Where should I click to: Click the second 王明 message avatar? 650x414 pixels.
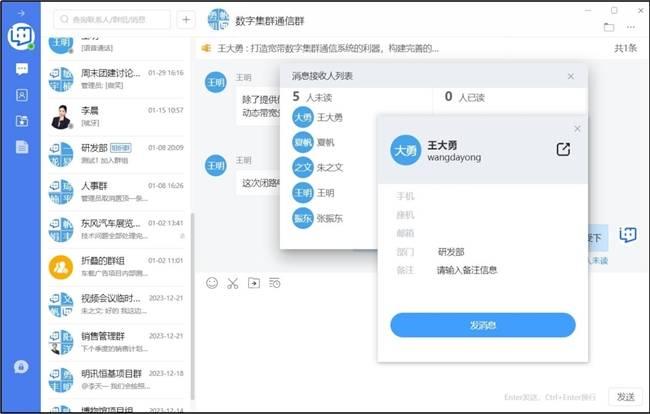(216, 165)
